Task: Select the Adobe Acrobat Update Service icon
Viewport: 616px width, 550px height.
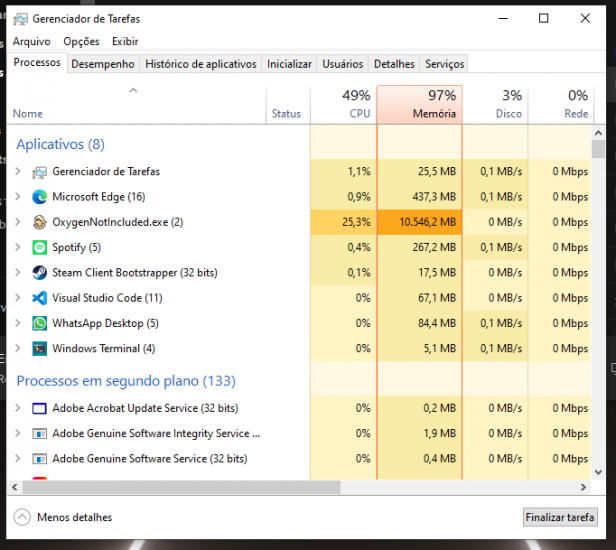Action: point(40,408)
